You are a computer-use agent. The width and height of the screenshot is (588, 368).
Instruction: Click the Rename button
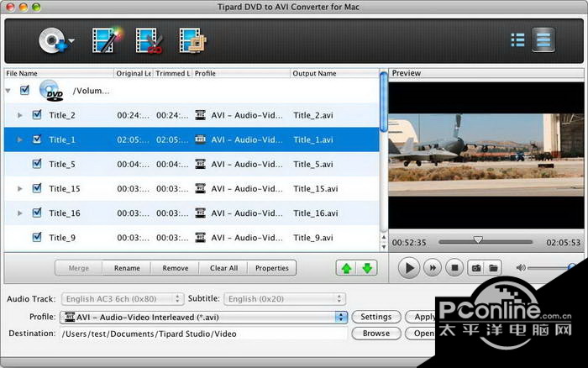click(127, 268)
